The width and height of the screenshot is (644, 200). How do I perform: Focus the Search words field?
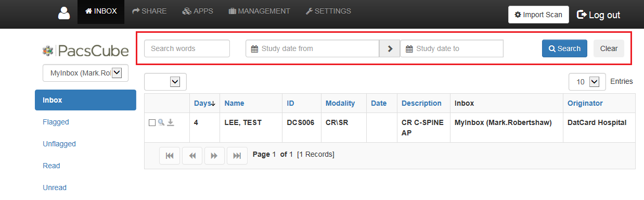pos(187,48)
